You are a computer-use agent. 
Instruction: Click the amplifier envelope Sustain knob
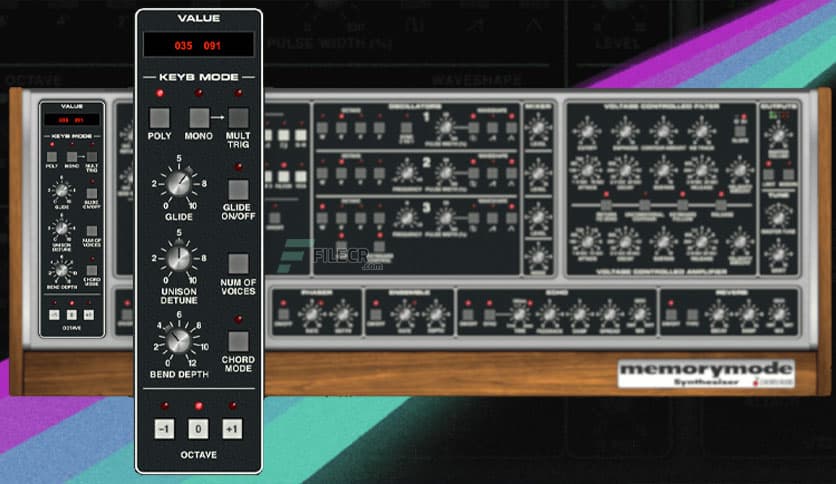(x=663, y=242)
